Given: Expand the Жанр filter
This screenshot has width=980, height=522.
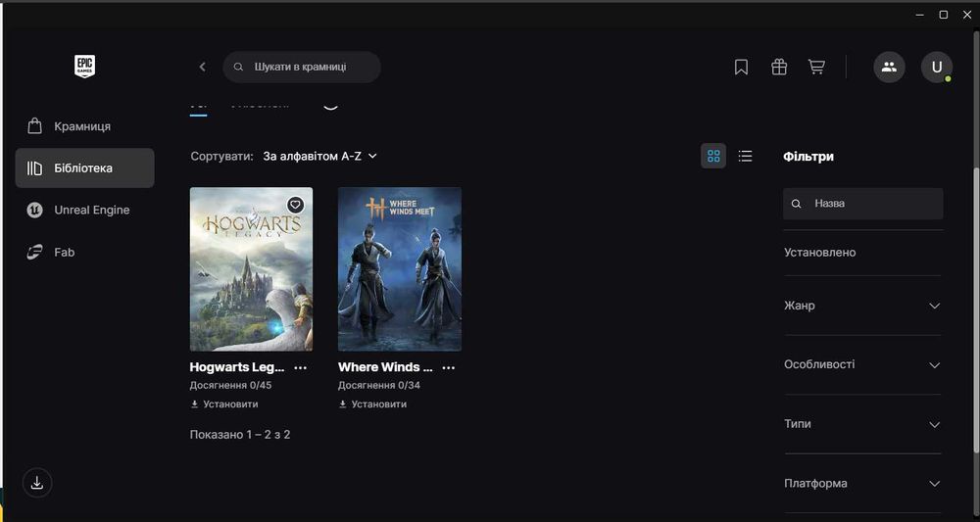Looking at the screenshot, I should (862, 306).
